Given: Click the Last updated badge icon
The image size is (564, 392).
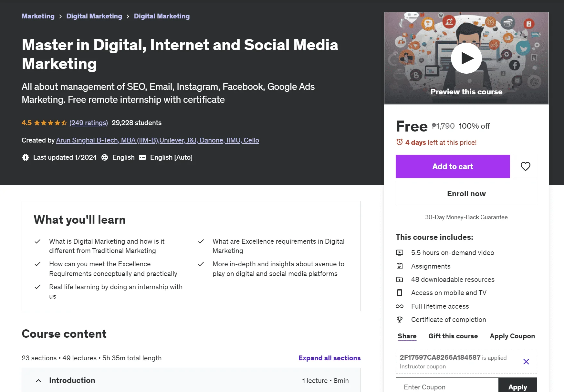Looking at the screenshot, I should click(x=26, y=157).
